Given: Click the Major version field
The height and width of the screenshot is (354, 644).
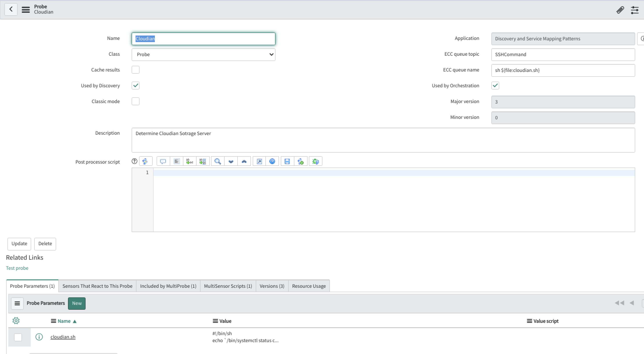Looking at the screenshot, I should pyautogui.click(x=563, y=102).
